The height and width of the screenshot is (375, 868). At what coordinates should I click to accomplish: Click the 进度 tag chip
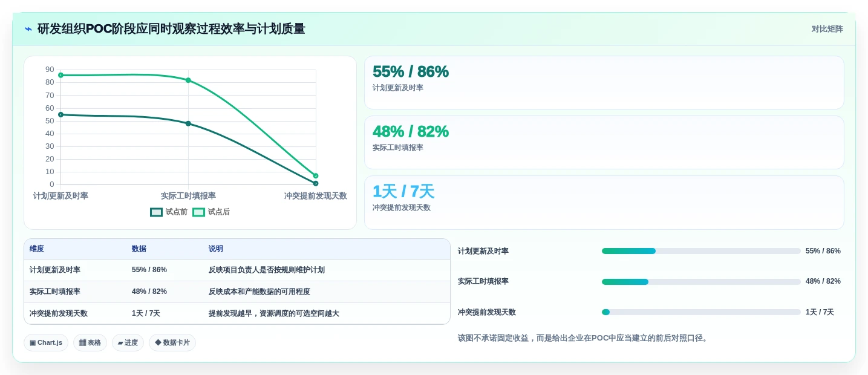128,343
